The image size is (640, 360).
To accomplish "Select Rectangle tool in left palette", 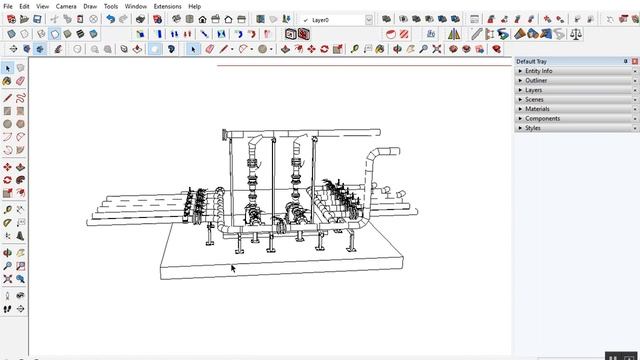I will (7, 111).
